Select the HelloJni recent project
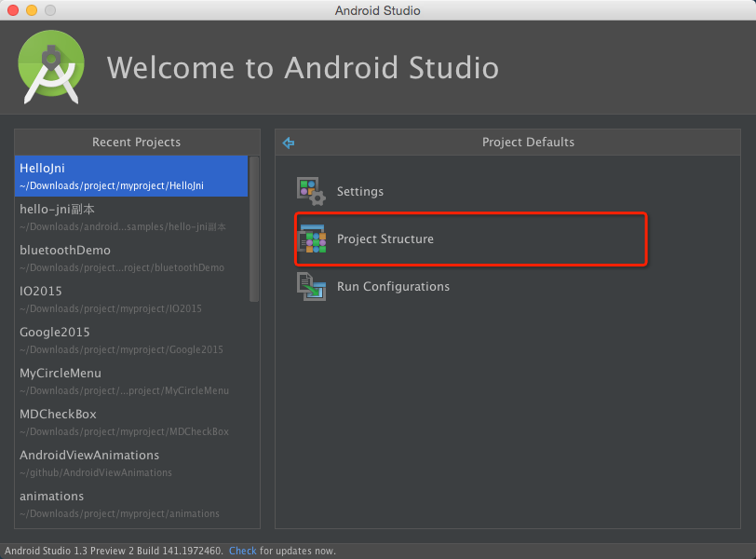Screen dimensions: 756x559 (131, 176)
